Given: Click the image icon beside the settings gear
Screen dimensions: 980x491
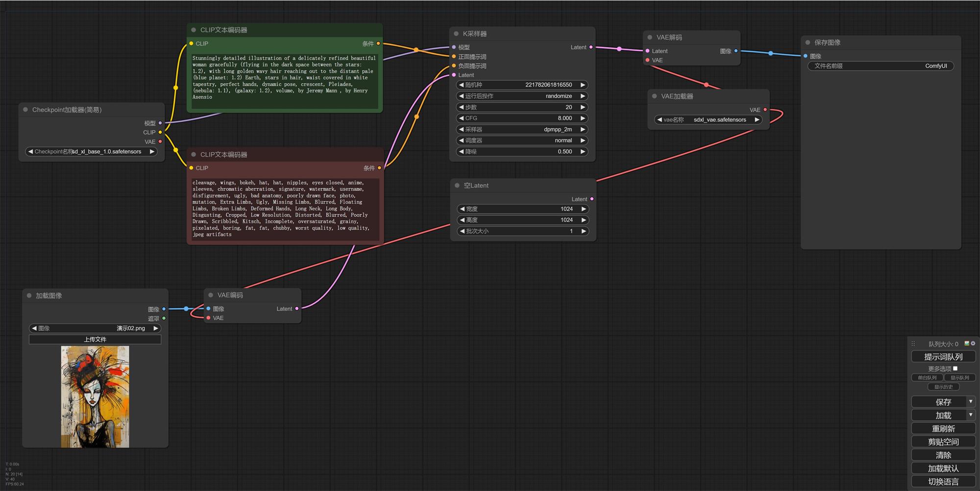Looking at the screenshot, I should click(967, 344).
